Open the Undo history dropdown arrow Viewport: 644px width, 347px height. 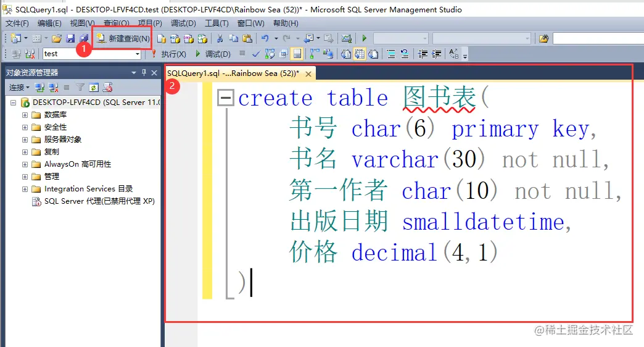tap(276, 39)
